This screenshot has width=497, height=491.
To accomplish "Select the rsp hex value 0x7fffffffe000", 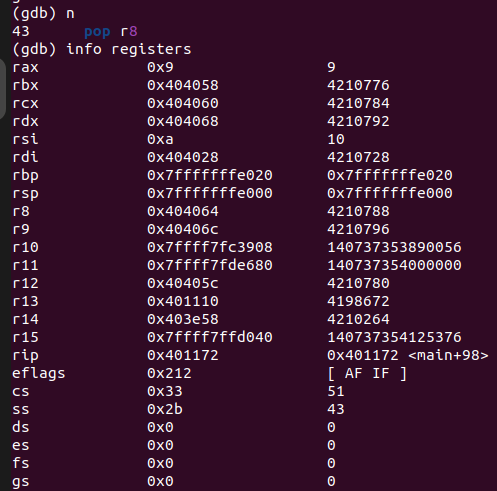I will pyautogui.click(x=210, y=193).
